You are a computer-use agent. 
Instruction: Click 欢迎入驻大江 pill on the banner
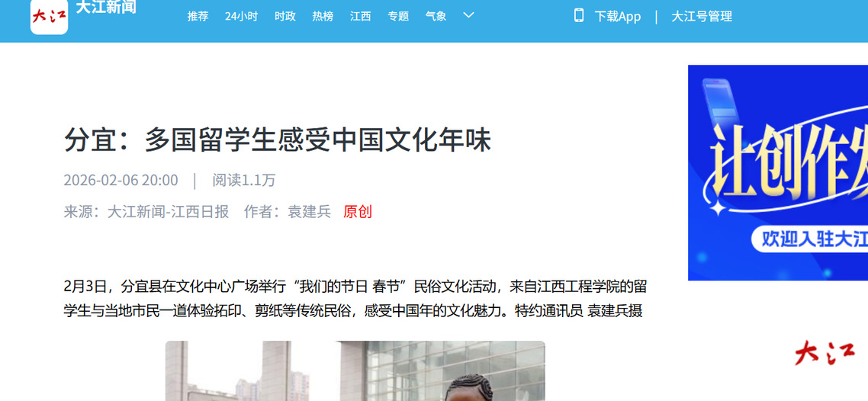click(810, 239)
